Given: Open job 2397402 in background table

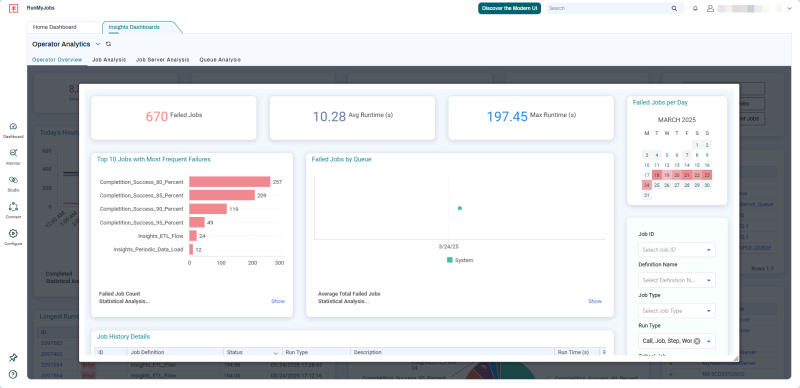Looking at the screenshot, I should coord(52,354).
